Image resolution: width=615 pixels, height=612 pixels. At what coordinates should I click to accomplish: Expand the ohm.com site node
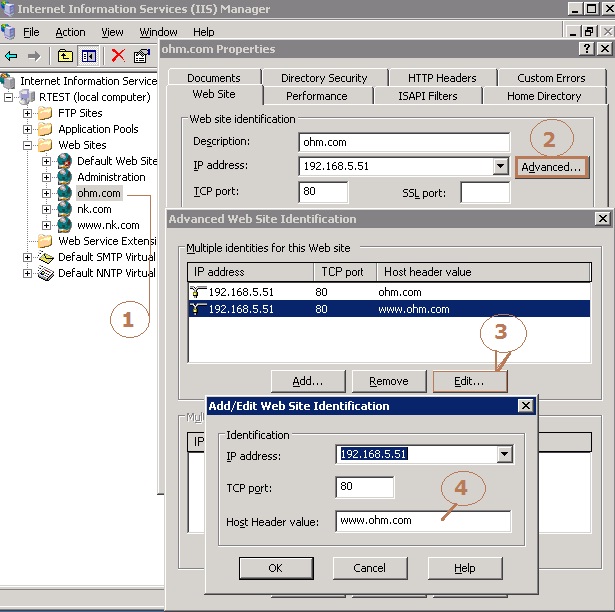pos(46,193)
